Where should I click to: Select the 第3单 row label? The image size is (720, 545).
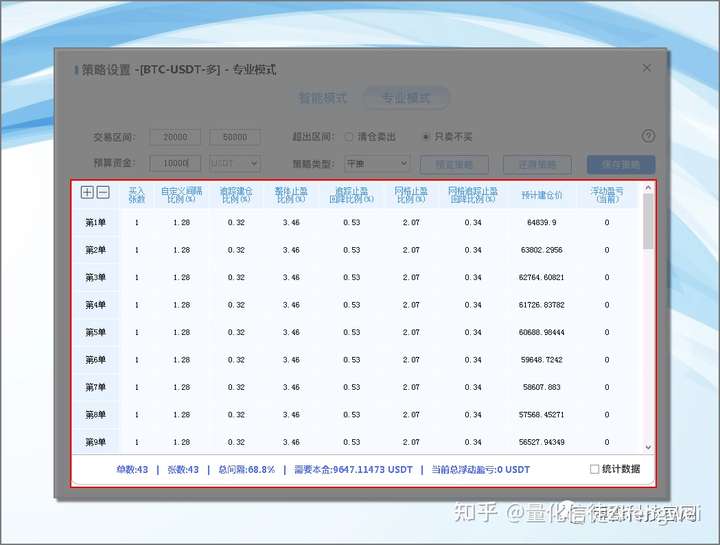96,277
